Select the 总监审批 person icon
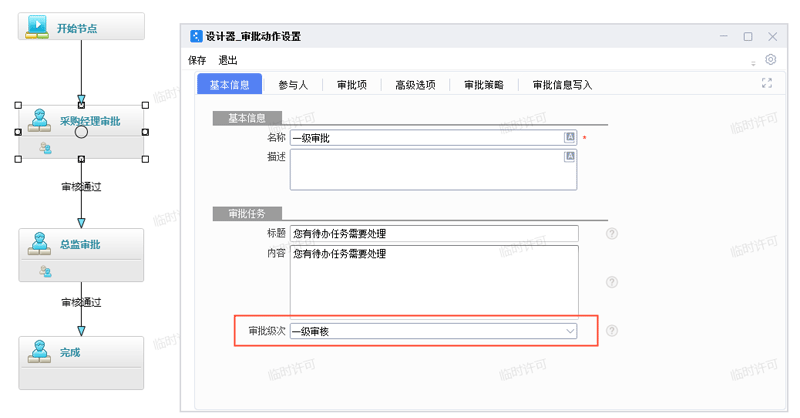 (39, 244)
